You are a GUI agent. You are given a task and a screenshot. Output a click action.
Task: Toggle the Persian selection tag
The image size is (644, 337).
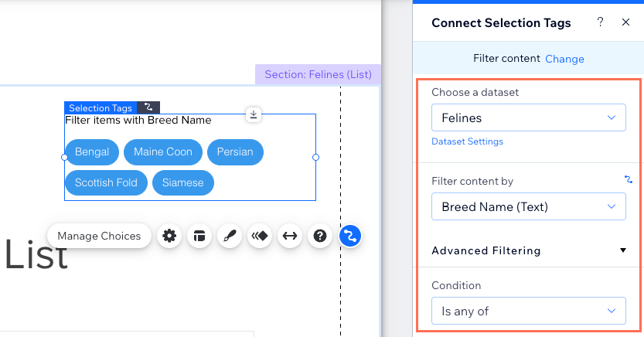(235, 151)
